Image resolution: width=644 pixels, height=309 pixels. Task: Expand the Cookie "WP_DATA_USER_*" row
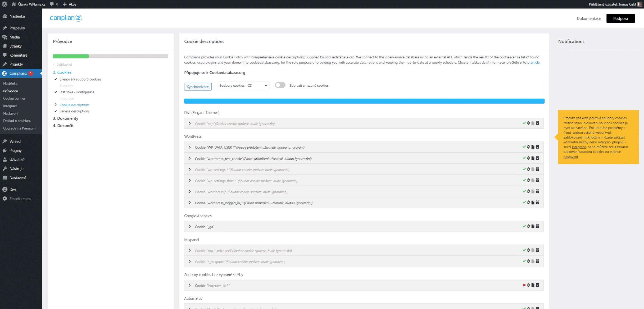[x=190, y=147]
